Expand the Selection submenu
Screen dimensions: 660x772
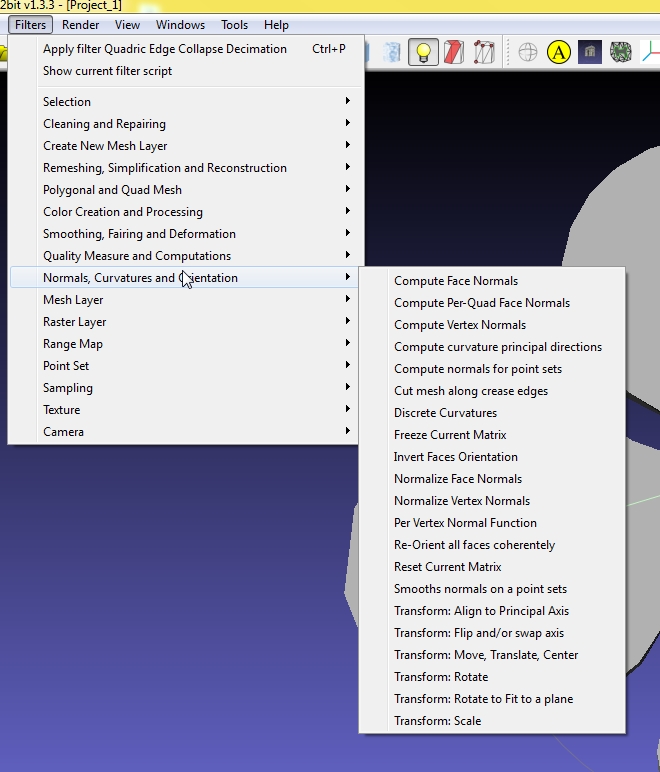(187, 101)
